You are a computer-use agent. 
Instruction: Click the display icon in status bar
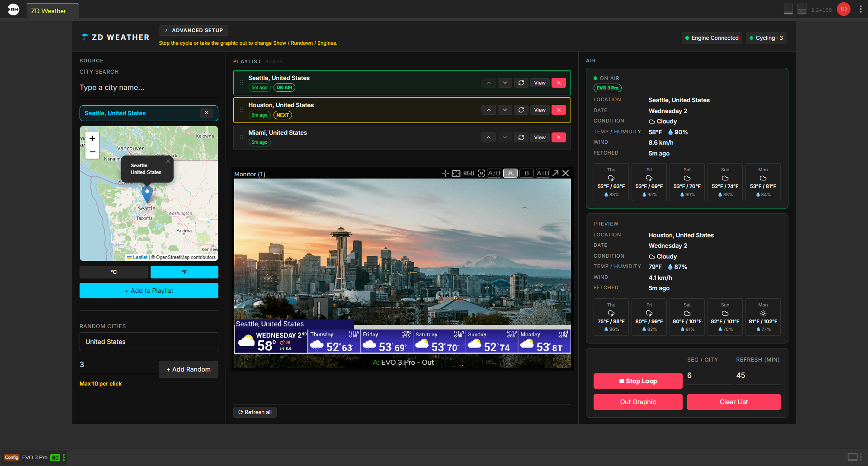(x=853, y=457)
